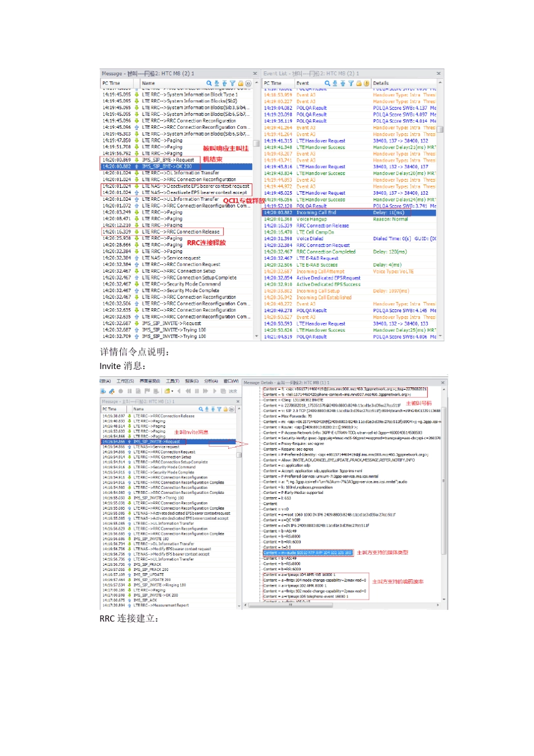Open 工作区(S) menu

pyautogui.click(x=125, y=381)
